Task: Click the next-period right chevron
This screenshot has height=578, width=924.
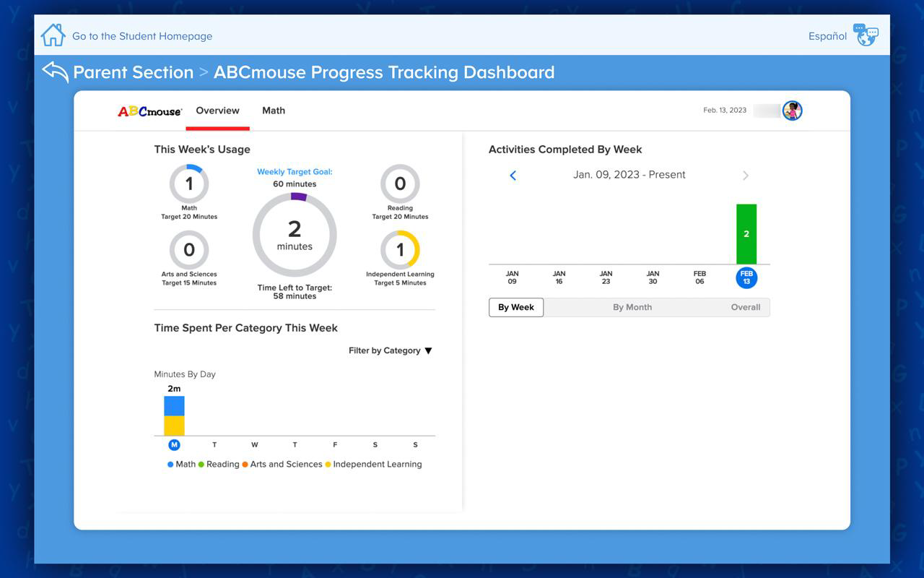Action: click(746, 176)
